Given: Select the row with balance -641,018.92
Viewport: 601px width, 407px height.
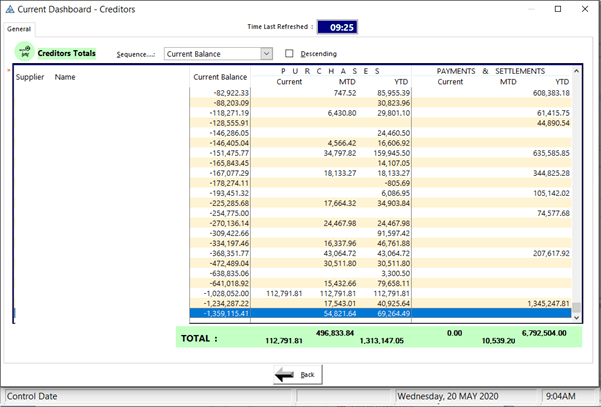Looking at the screenshot, I should coord(380,283).
